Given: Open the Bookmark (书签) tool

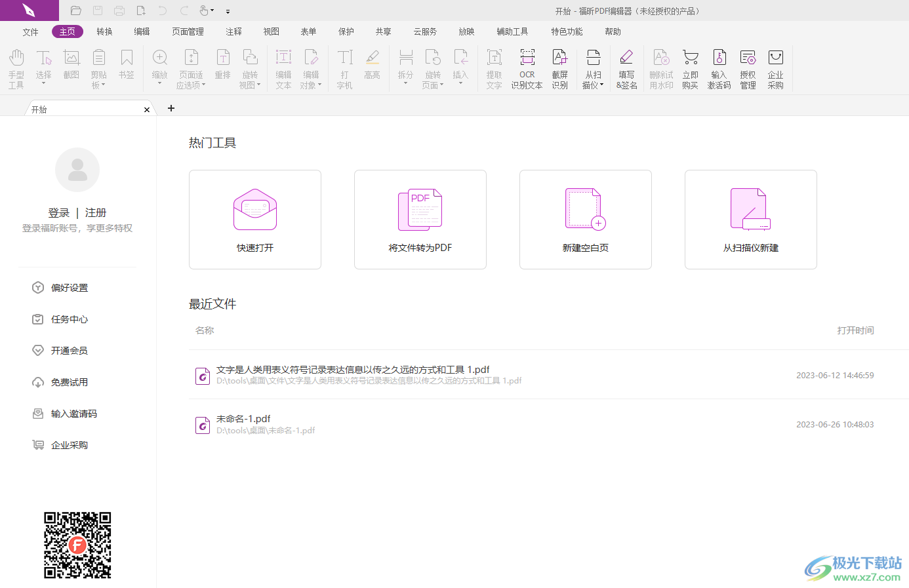Looking at the screenshot, I should coord(127,64).
